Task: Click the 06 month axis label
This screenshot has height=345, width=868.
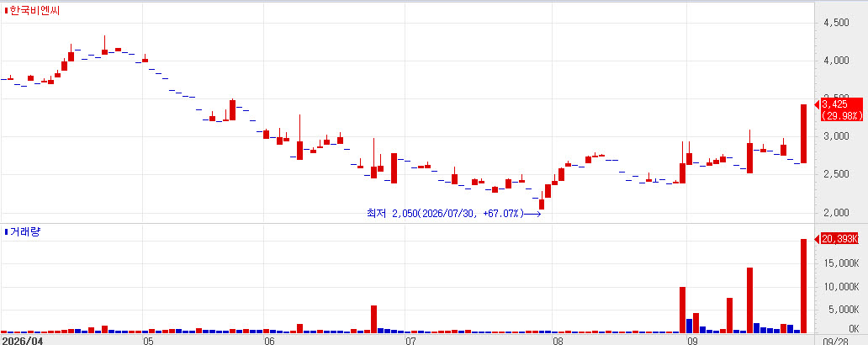Action: [x=269, y=340]
